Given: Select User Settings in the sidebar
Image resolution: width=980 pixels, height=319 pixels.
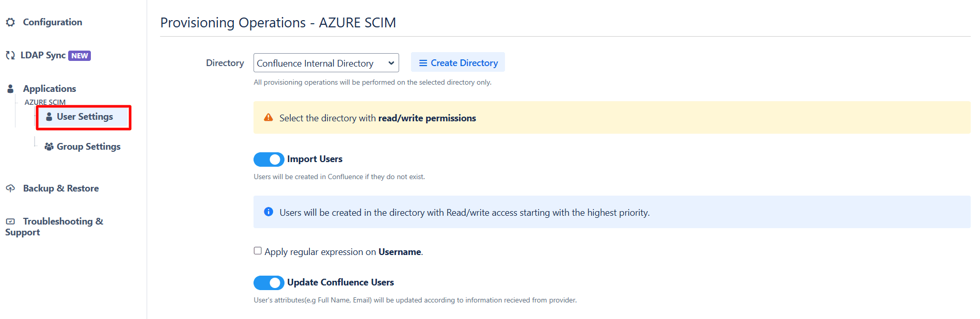Looking at the screenshot, I should 84,117.
